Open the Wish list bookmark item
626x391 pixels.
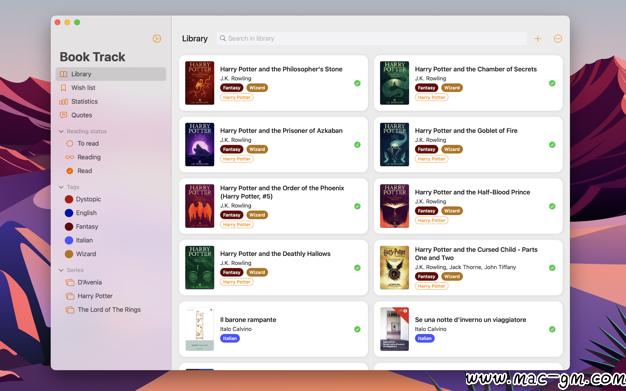(x=111, y=87)
